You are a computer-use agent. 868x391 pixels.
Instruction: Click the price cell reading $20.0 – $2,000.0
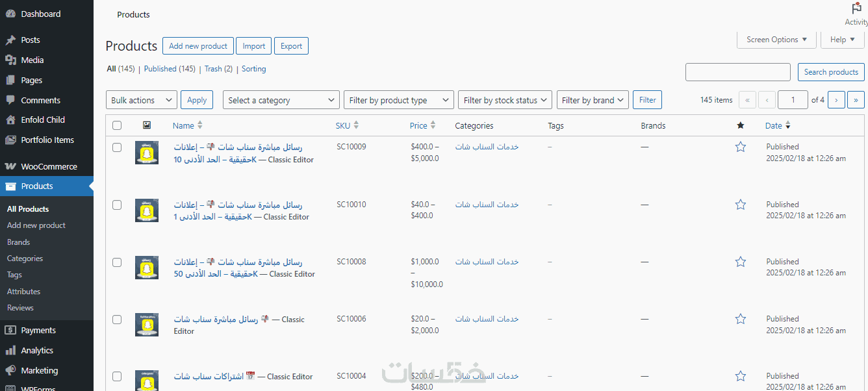pyautogui.click(x=425, y=325)
